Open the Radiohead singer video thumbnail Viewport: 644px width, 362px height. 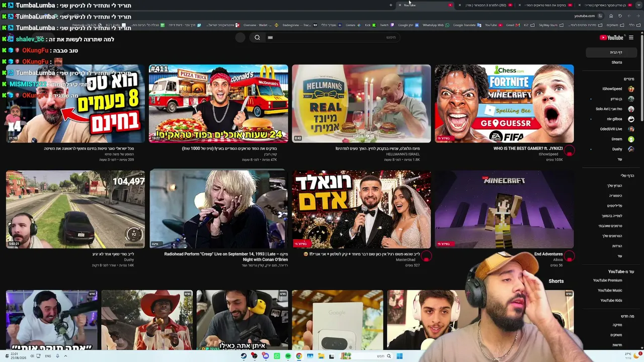(x=218, y=209)
